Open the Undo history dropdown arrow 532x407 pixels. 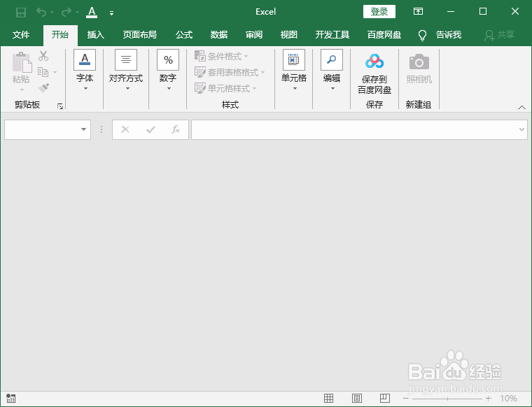point(52,13)
